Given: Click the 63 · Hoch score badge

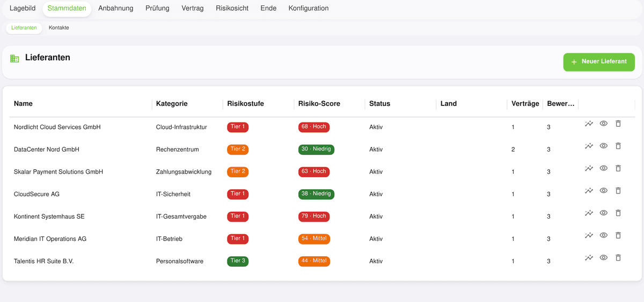Looking at the screenshot, I should coord(314,171).
